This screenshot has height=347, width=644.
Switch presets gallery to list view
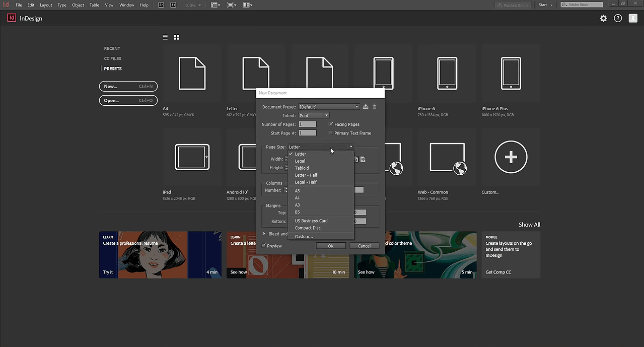pyautogui.click(x=165, y=37)
